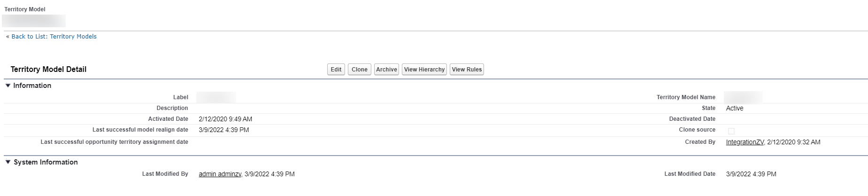Image resolution: width=868 pixels, height=196 pixels.
Task: Click the model realign date value
Action: click(224, 130)
